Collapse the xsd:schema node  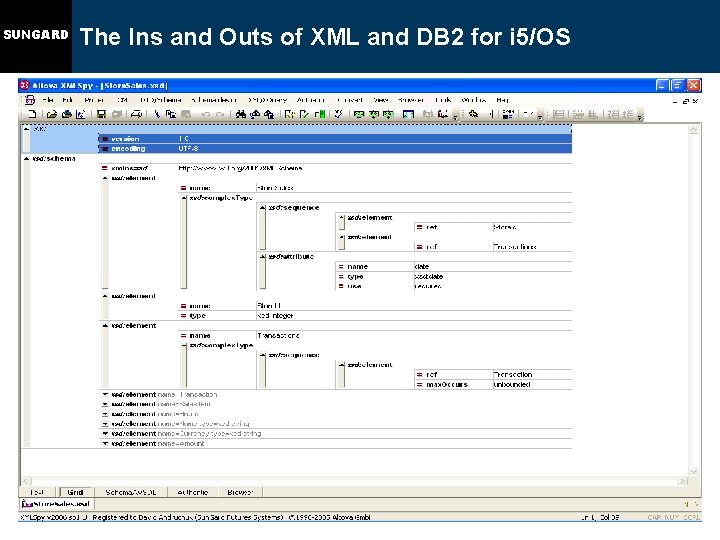[27, 158]
